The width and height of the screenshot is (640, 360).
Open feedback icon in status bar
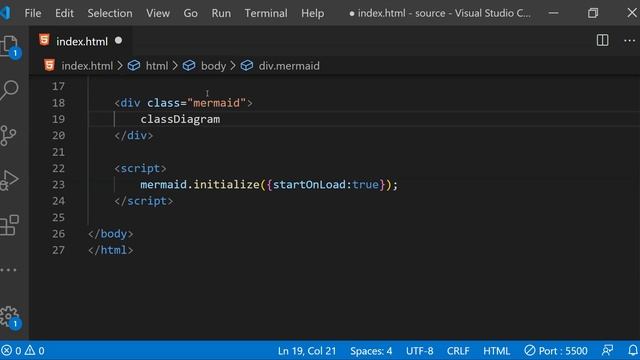607,351
